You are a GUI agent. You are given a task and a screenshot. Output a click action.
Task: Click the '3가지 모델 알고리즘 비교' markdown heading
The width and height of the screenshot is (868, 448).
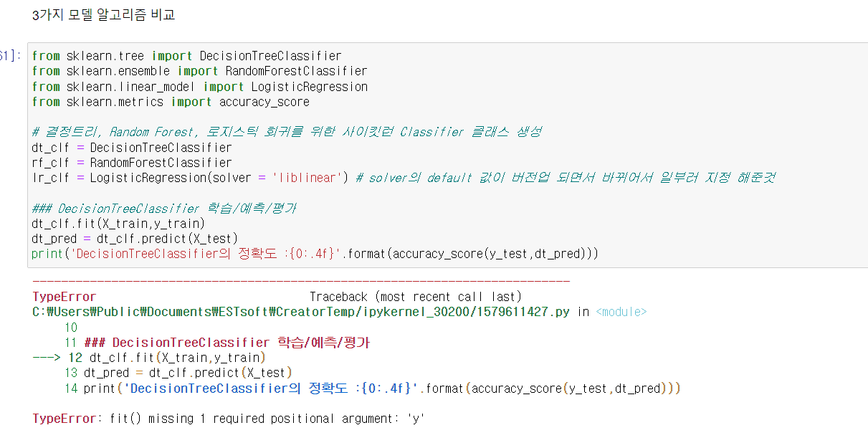pyautogui.click(x=104, y=15)
